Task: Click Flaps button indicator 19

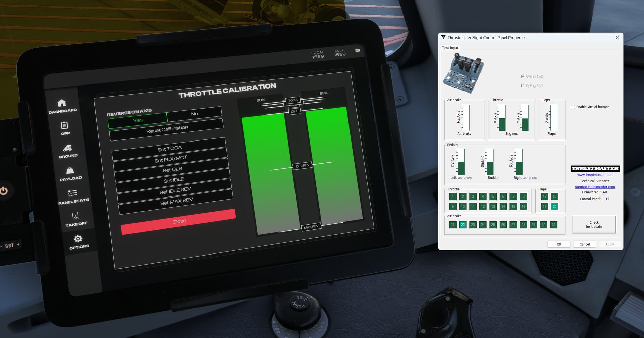Action: [x=544, y=207]
